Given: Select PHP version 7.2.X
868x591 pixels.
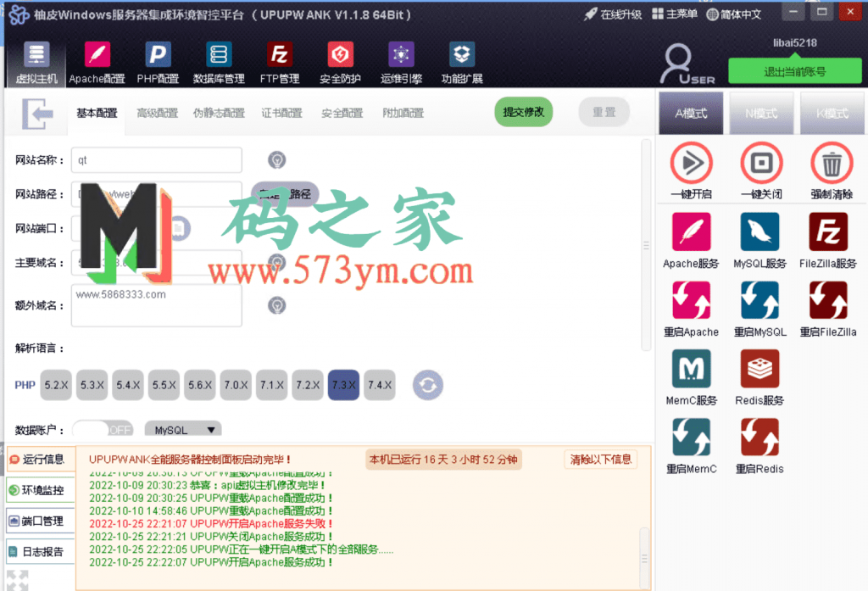Looking at the screenshot, I should click(x=308, y=385).
